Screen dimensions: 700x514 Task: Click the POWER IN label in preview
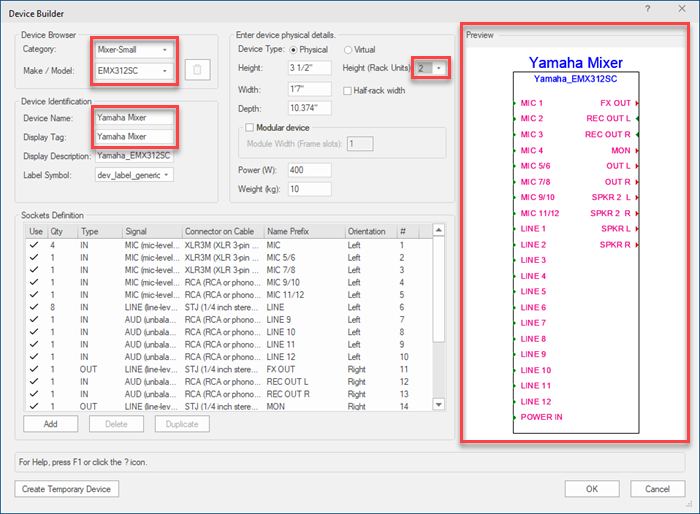click(541, 417)
